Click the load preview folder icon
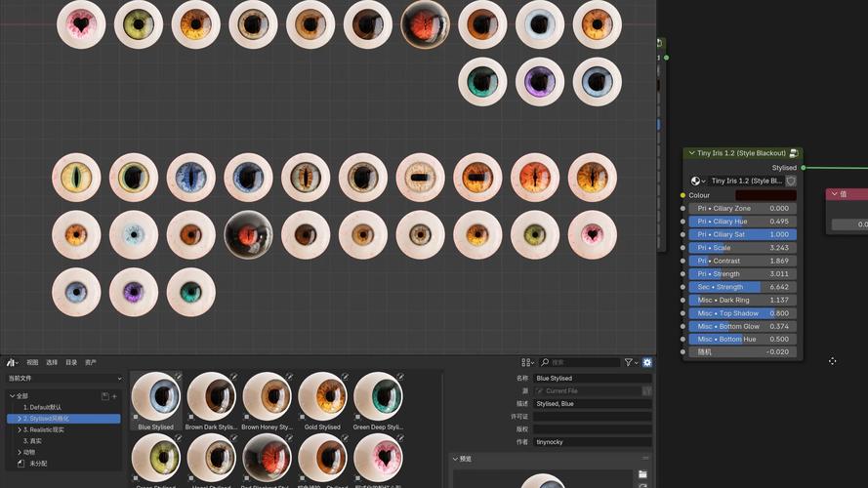Image resolution: width=868 pixels, height=488 pixels. 642,474
